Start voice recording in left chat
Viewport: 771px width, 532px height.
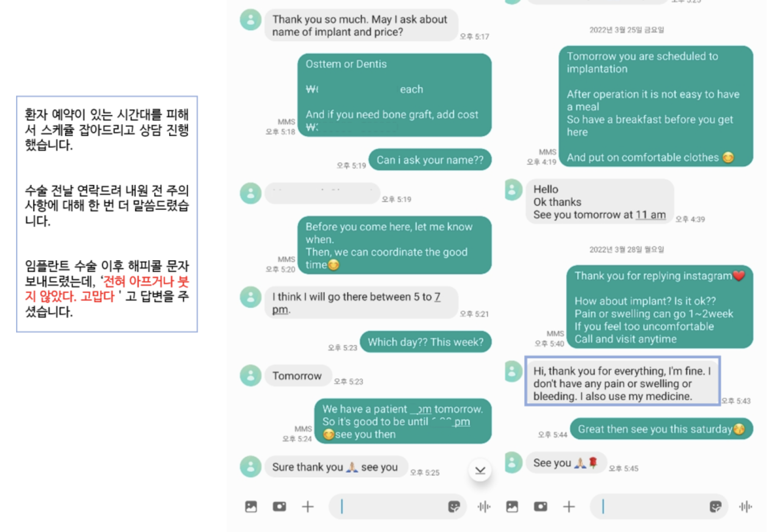pyautogui.click(x=484, y=507)
